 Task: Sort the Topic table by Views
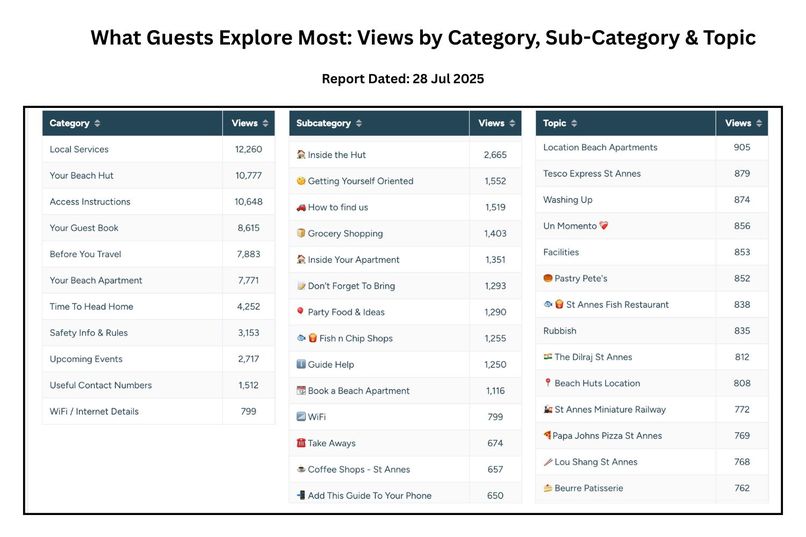(x=742, y=123)
